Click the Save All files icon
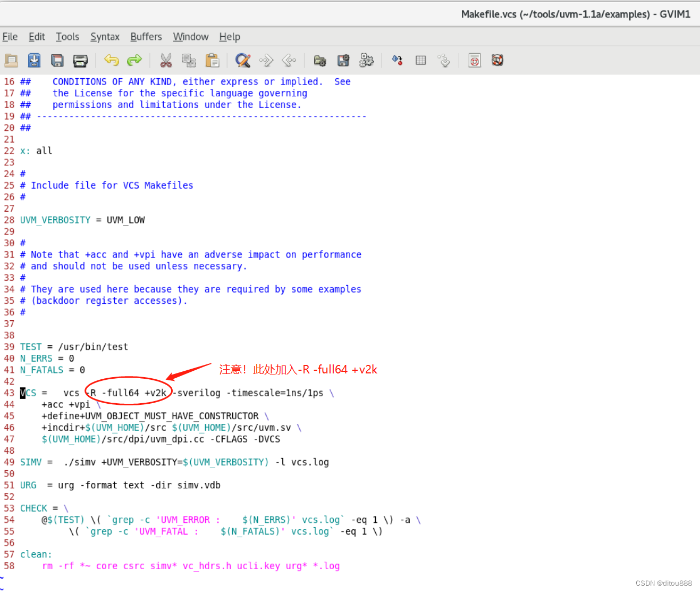 [57, 61]
